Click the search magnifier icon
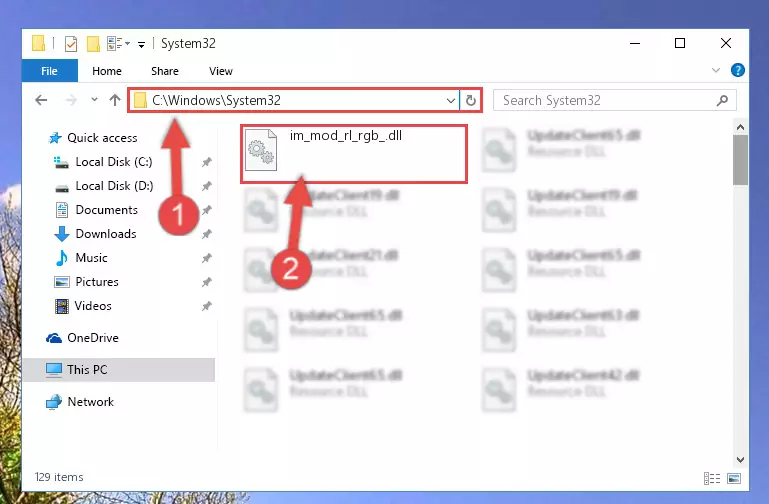 click(x=722, y=101)
